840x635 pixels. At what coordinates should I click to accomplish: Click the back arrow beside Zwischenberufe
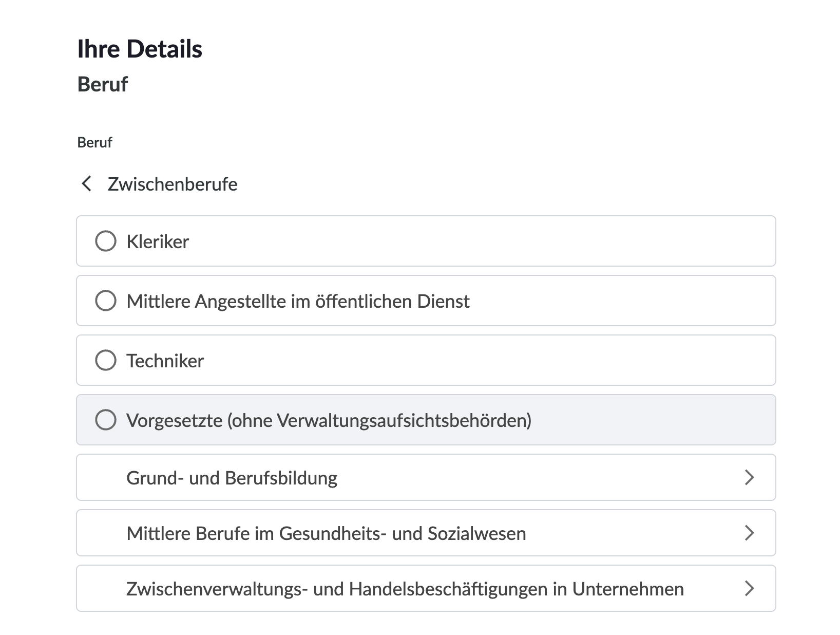click(x=86, y=183)
